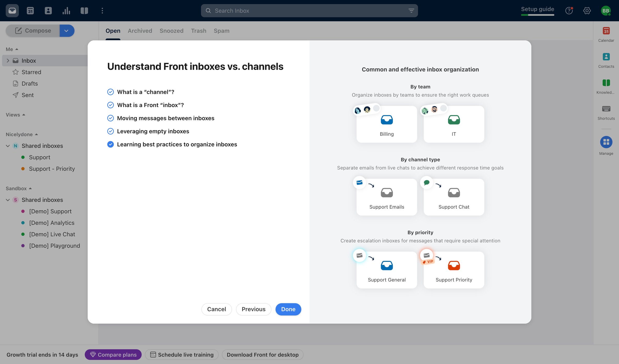Open the Help question mark icon
This screenshot has height=364, width=619.
point(569,11)
